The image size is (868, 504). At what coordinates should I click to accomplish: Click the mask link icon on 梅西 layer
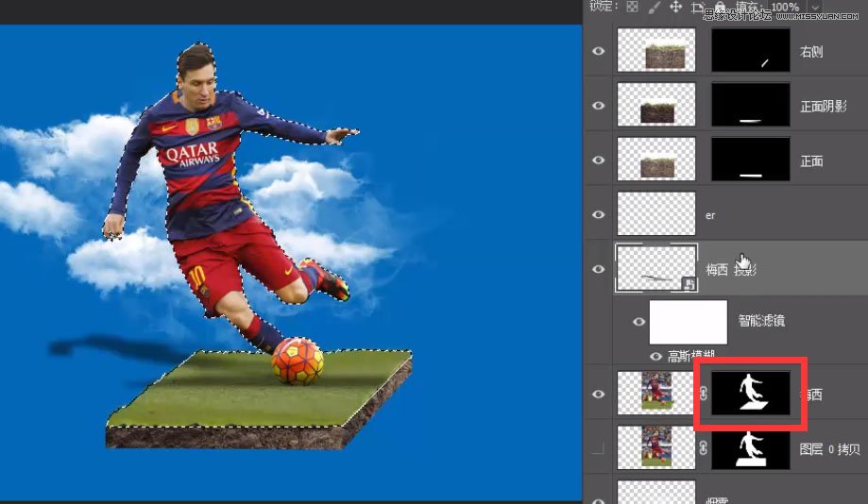pyautogui.click(x=703, y=395)
